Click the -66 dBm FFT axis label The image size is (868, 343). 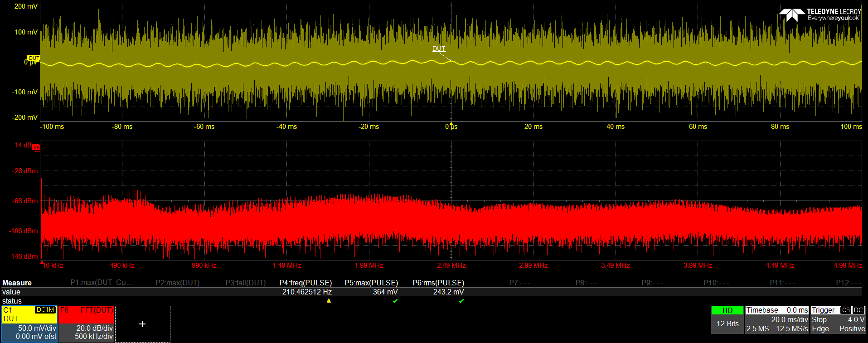[25, 201]
